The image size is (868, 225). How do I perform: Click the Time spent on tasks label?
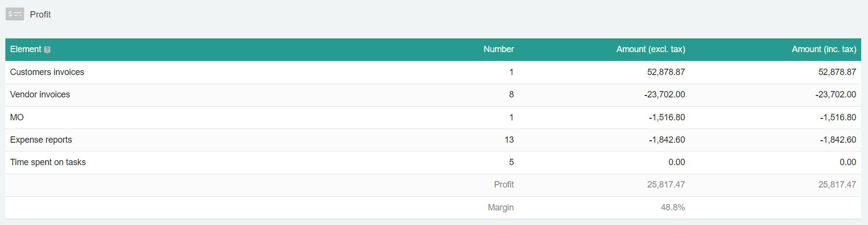pyautogui.click(x=48, y=162)
